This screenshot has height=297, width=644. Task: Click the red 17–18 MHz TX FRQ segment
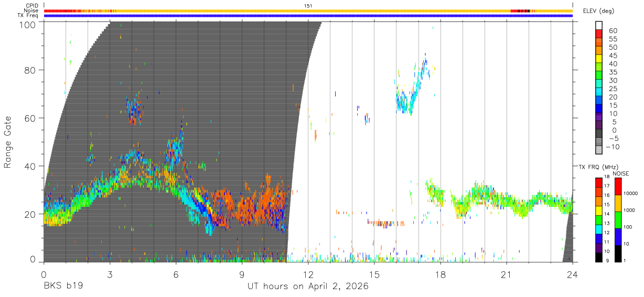(599, 182)
